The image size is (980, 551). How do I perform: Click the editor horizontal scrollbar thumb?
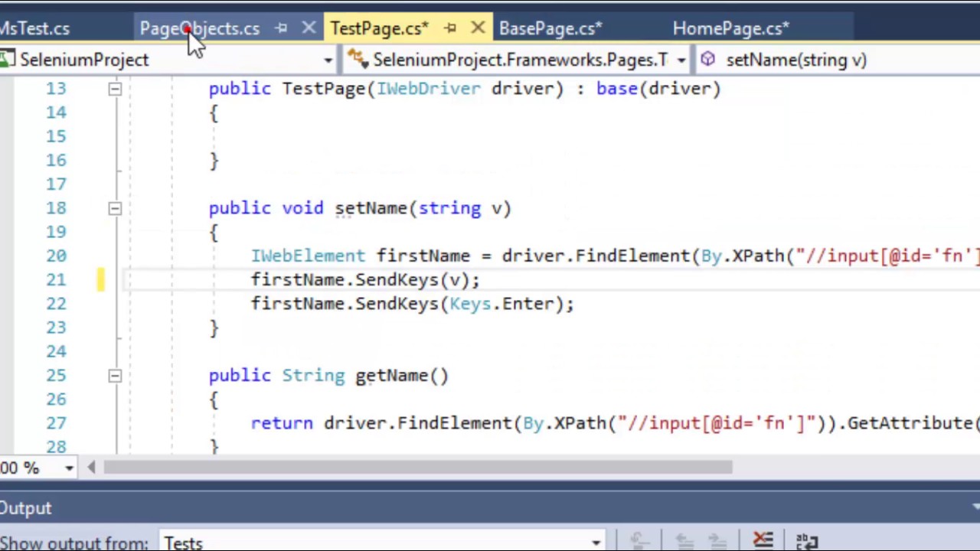[x=418, y=468]
